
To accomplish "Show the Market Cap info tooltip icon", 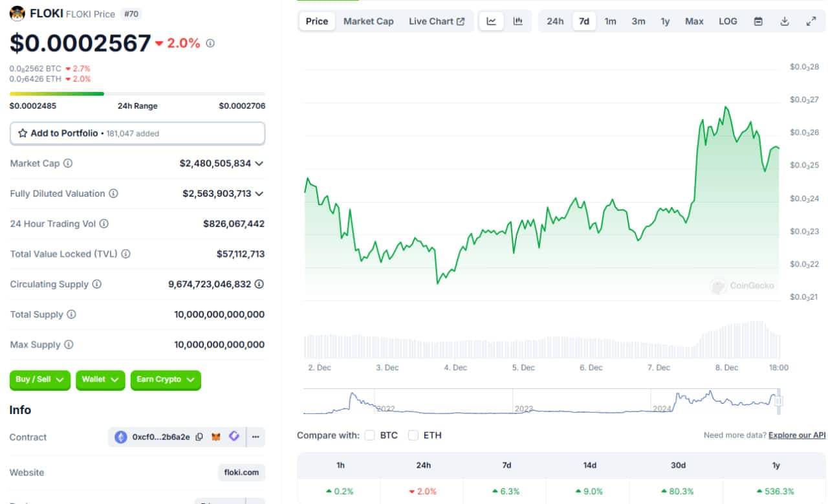I will coord(68,164).
